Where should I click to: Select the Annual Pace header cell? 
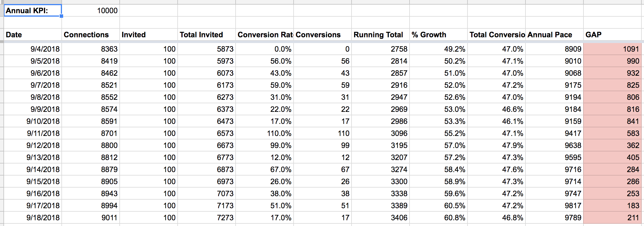[x=554, y=34]
